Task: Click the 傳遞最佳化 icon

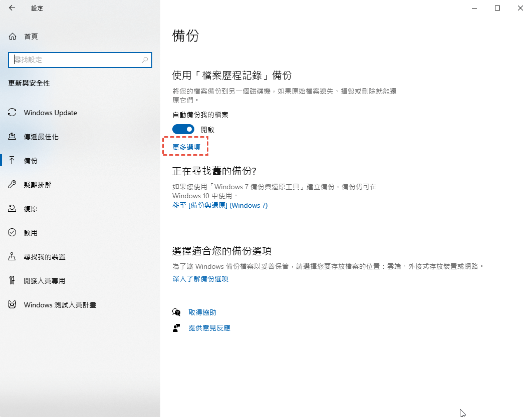Action: [13, 137]
